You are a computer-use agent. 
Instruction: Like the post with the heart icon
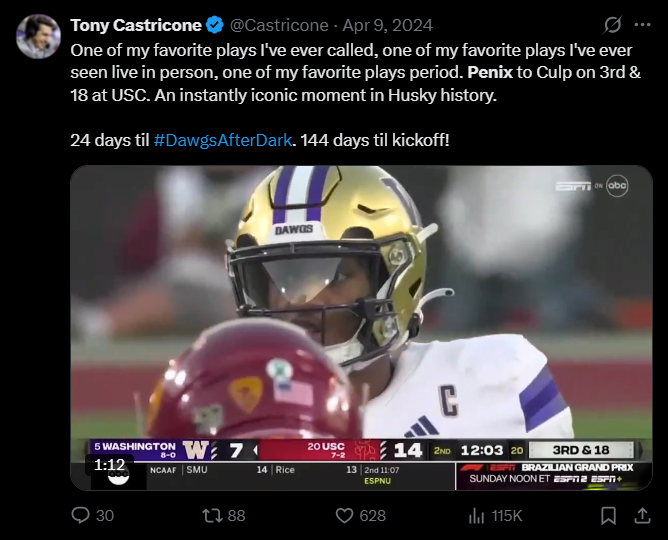345,516
